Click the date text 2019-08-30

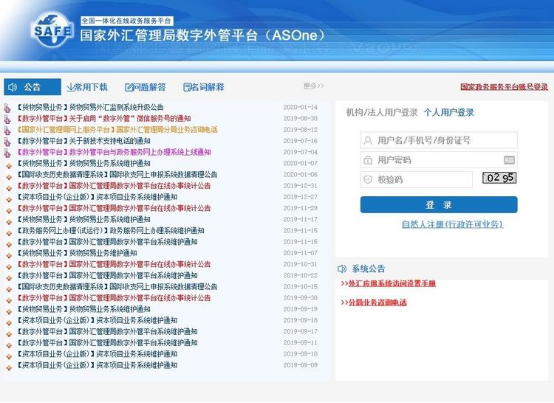point(300,118)
